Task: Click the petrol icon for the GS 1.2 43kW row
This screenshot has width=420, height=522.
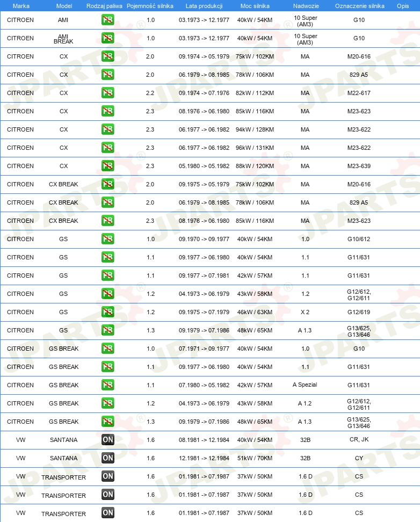Action: [x=107, y=294]
